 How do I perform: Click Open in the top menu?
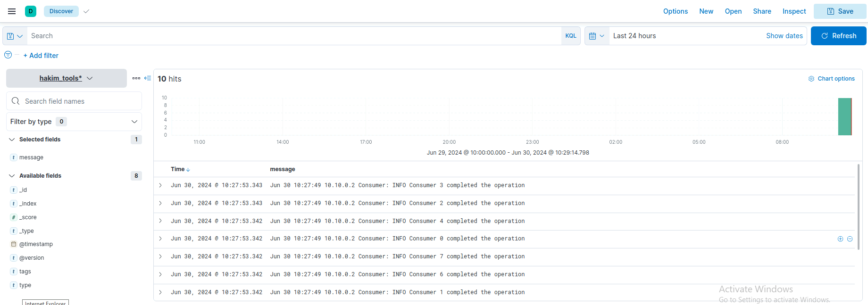coord(733,11)
